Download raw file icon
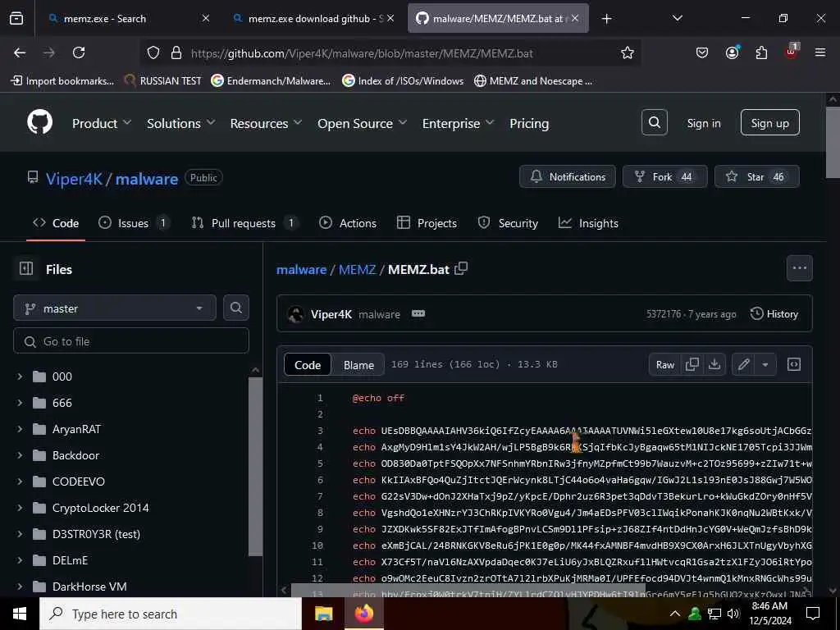 click(714, 364)
